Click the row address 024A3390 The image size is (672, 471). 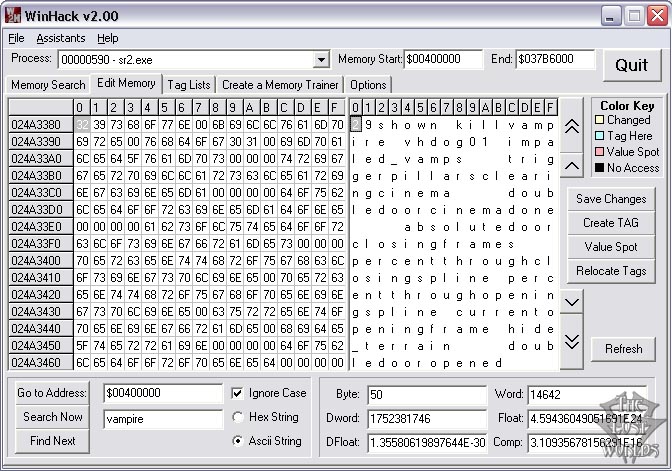click(41, 142)
